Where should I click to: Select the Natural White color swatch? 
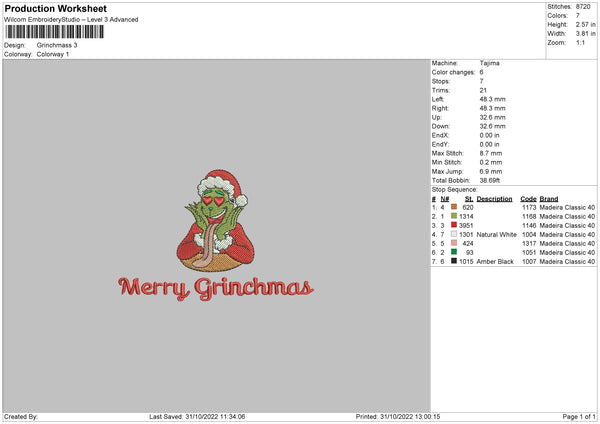coord(454,234)
